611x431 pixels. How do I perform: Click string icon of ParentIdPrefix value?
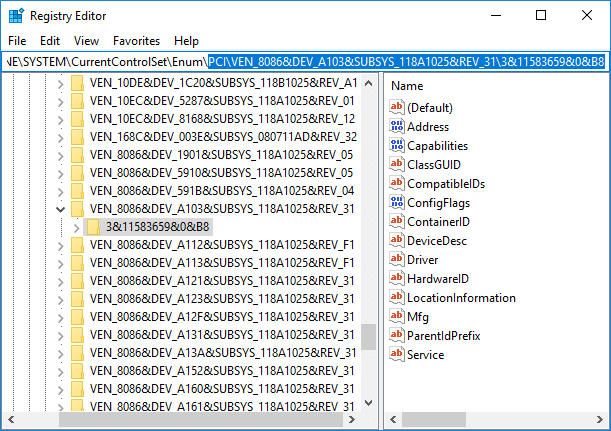click(x=397, y=336)
